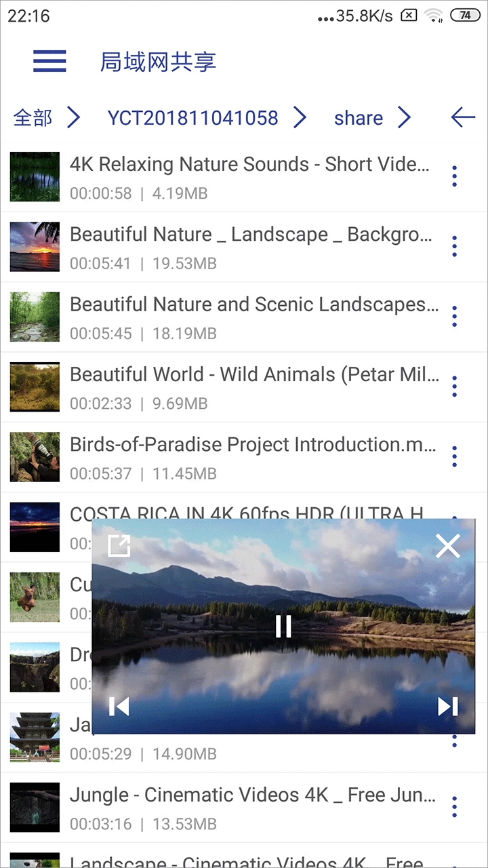Go to YCT201811041058 breadcrumb folder
Screen dimensions: 488x868
click(x=192, y=118)
